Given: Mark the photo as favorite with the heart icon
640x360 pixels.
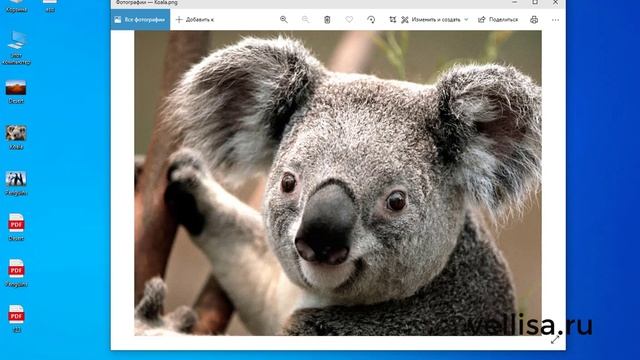Looking at the screenshot, I should click(349, 20).
